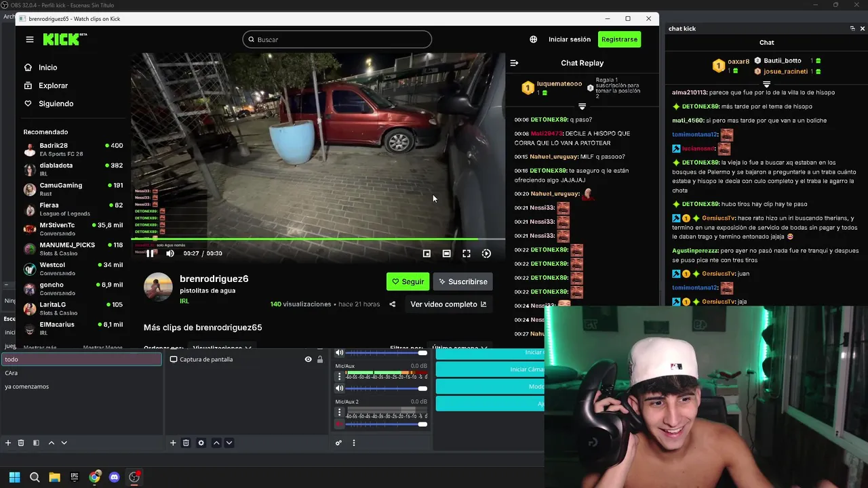The height and width of the screenshot is (488, 868).
Task: Hide Captura de pantalla source
Action: (309, 359)
